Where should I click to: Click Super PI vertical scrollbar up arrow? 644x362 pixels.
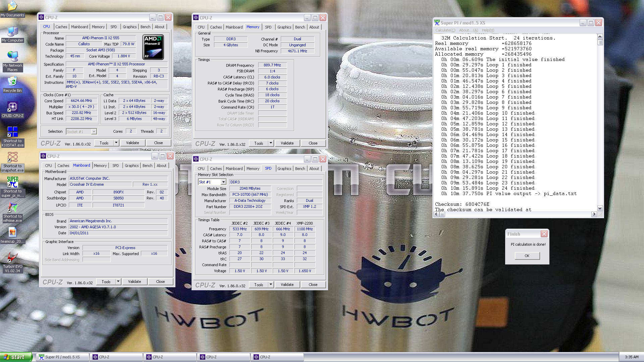click(x=600, y=37)
